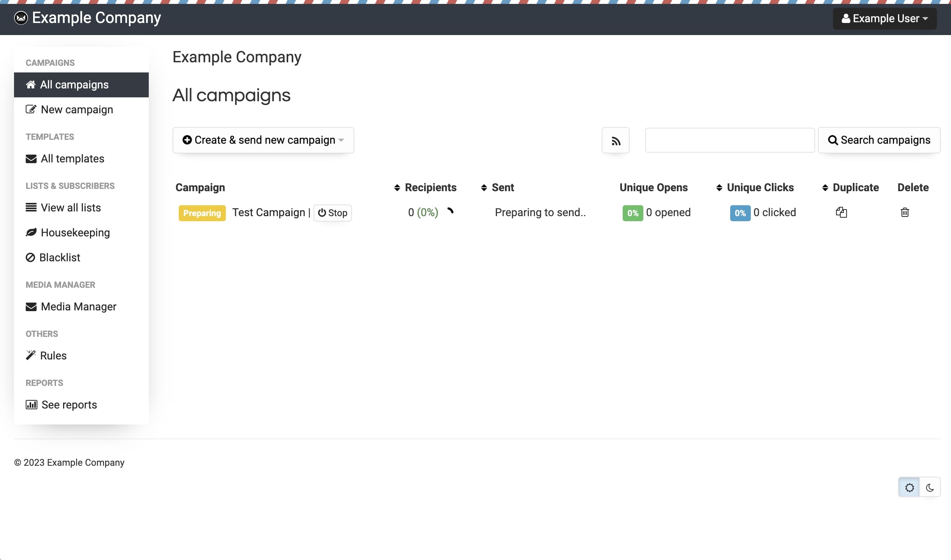Screen dimensions: 951x560
Task: Open the campaigns RSS feed icon
Action: pyautogui.click(x=615, y=140)
